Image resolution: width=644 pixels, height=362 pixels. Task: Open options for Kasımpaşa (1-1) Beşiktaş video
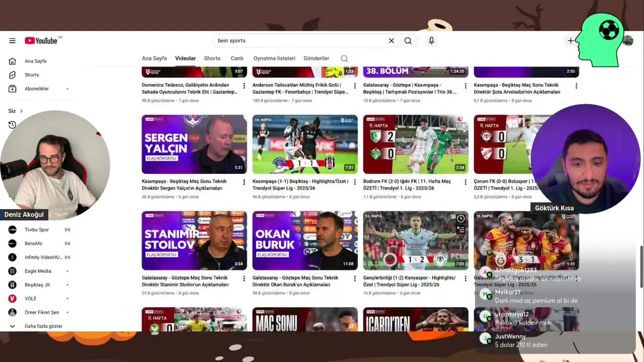[x=355, y=182]
